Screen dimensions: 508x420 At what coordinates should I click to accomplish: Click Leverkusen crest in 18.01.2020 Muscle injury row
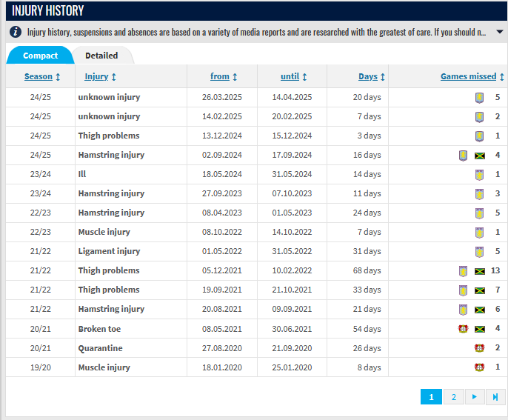click(x=480, y=367)
